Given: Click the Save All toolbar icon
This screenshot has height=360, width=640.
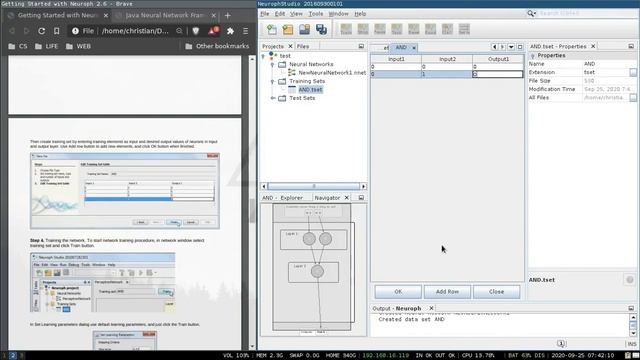Looking at the screenshot, I should tap(321, 29).
